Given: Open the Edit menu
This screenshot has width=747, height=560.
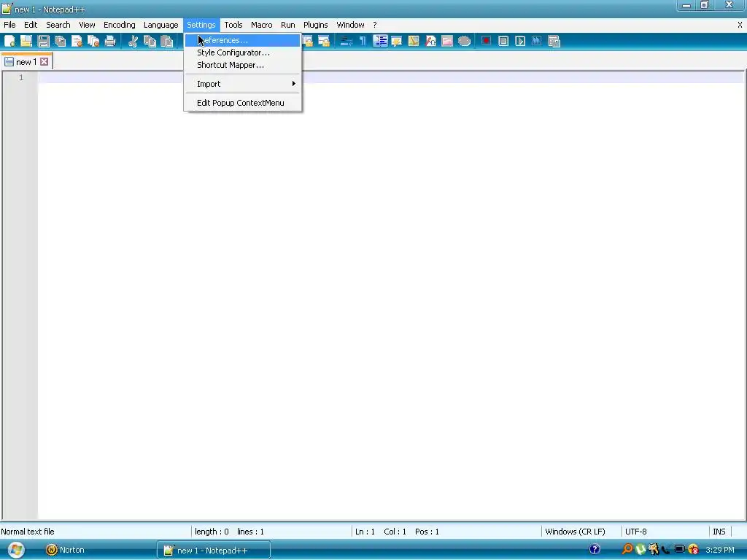Looking at the screenshot, I should click(31, 25).
